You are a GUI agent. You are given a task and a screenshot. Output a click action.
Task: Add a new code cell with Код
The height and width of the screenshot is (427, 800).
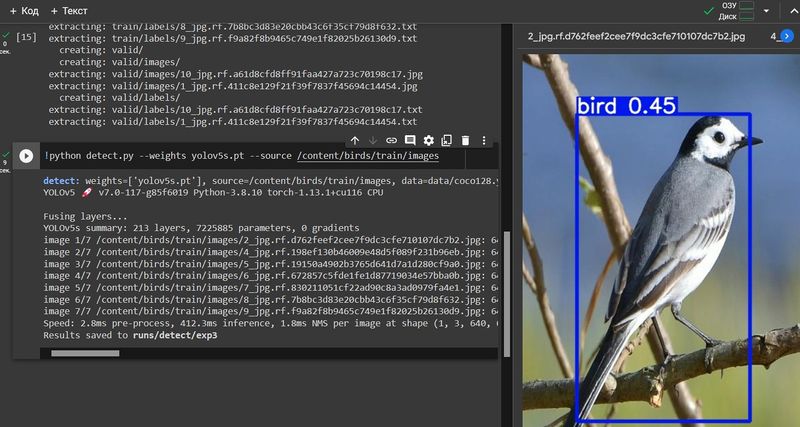22,10
